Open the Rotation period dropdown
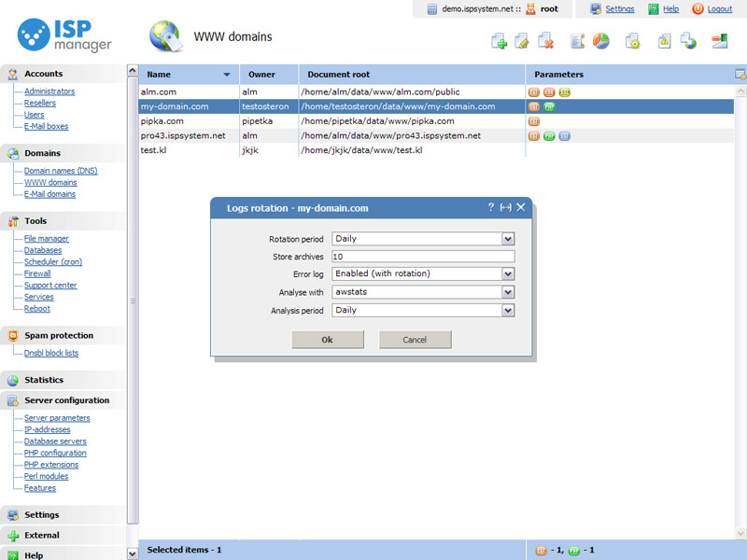This screenshot has height=560, width=747. 508,239
